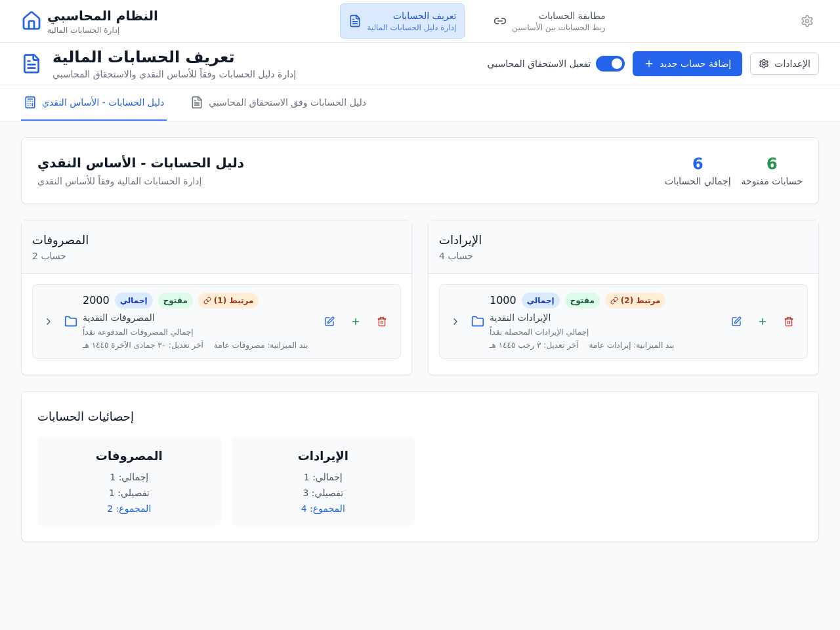
Task: Click the مرتبط (1) linked badge
Action: (228, 301)
